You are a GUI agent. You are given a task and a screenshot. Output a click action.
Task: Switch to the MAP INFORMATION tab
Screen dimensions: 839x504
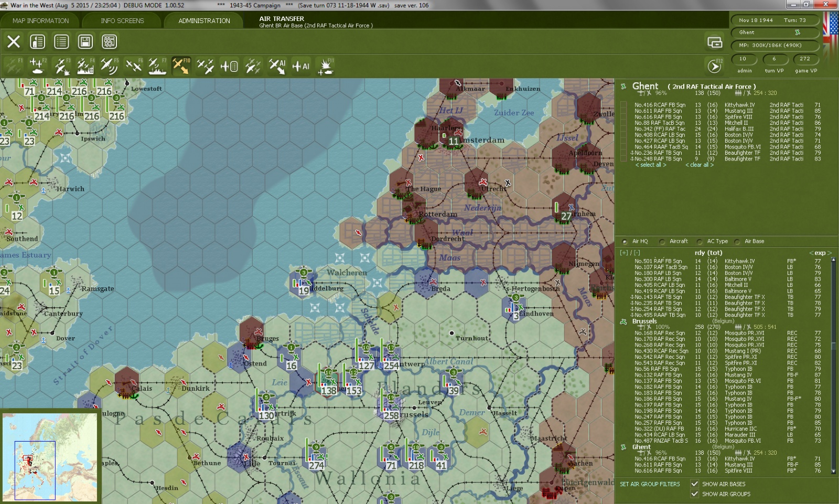coord(40,21)
